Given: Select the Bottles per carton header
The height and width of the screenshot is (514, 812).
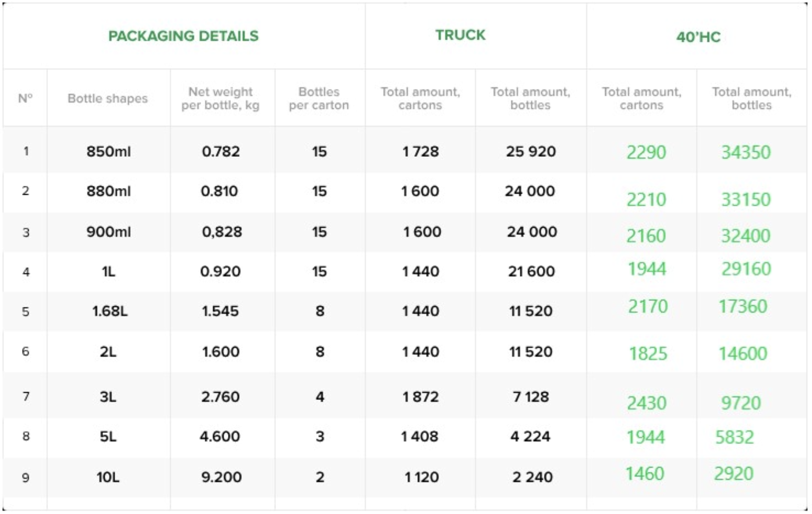Looking at the screenshot, I should pyautogui.click(x=319, y=98).
